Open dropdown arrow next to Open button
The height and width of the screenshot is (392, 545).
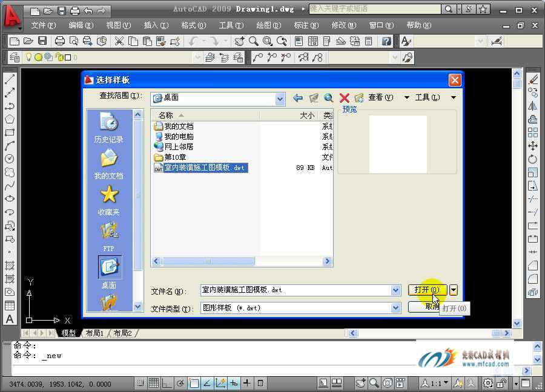pos(453,290)
